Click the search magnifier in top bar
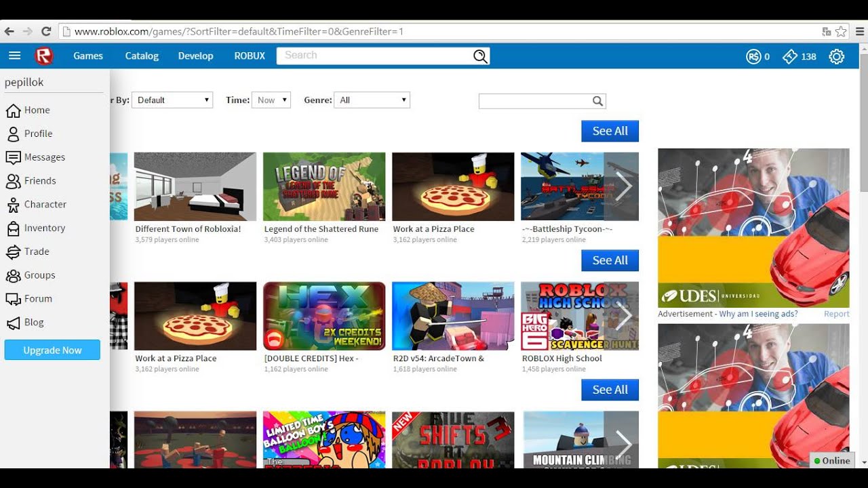This screenshot has height=488, width=868. 480,56
